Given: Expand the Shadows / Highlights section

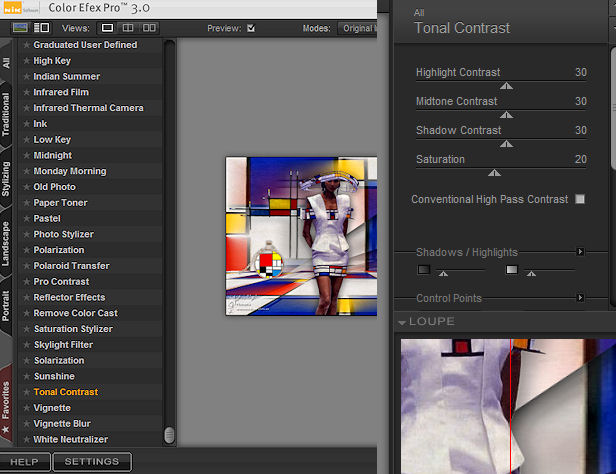Looking at the screenshot, I should 580,252.
